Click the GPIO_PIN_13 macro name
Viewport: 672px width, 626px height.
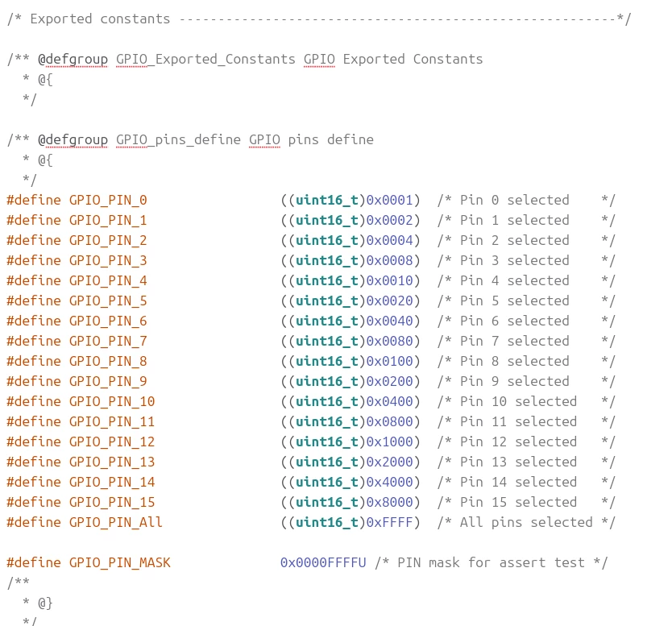pos(112,462)
